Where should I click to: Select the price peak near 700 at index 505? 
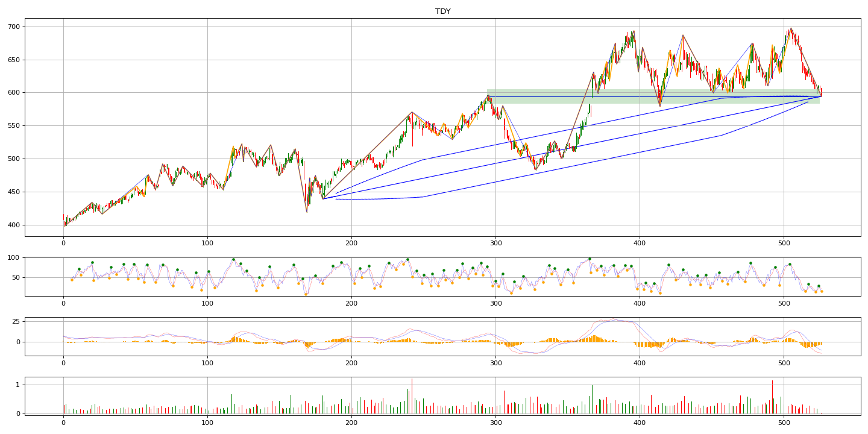click(x=791, y=29)
